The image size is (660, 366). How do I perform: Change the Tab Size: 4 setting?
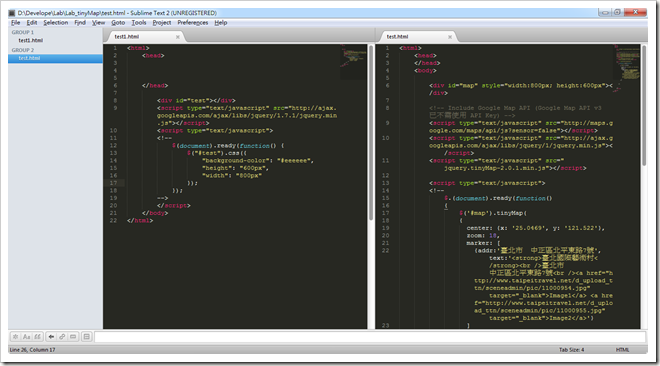click(571, 350)
